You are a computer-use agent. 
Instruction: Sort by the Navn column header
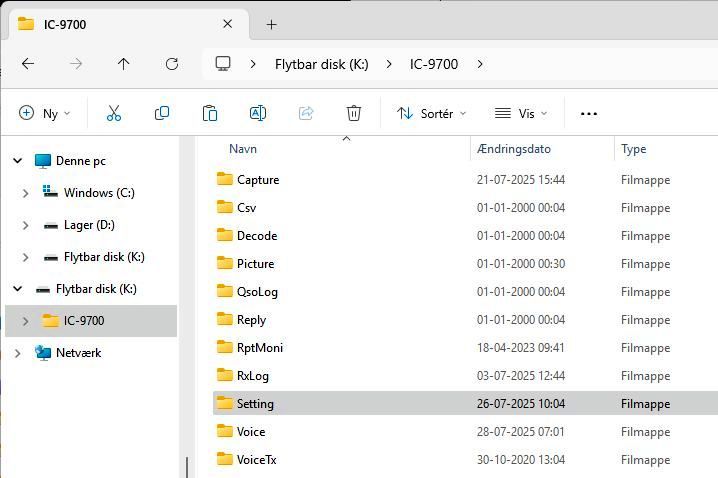click(x=243, y=149)
